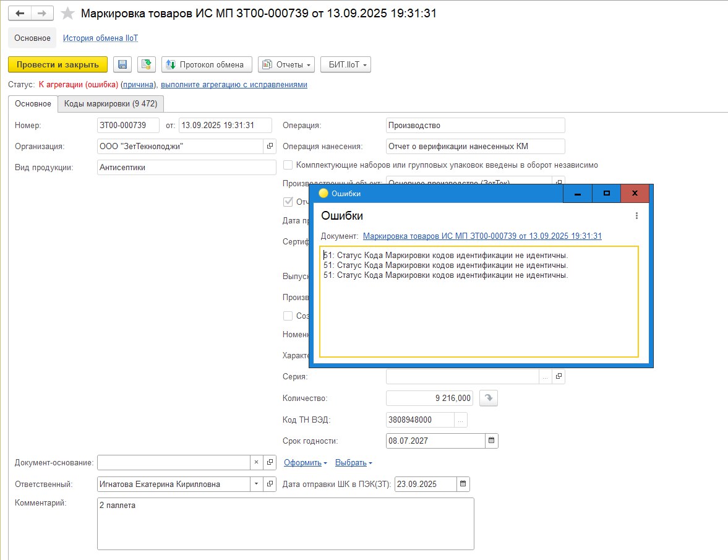The image size is (728, 560).
Task: Switch to Коды маркировки (9 472) tab
Action: coord(111,104)
